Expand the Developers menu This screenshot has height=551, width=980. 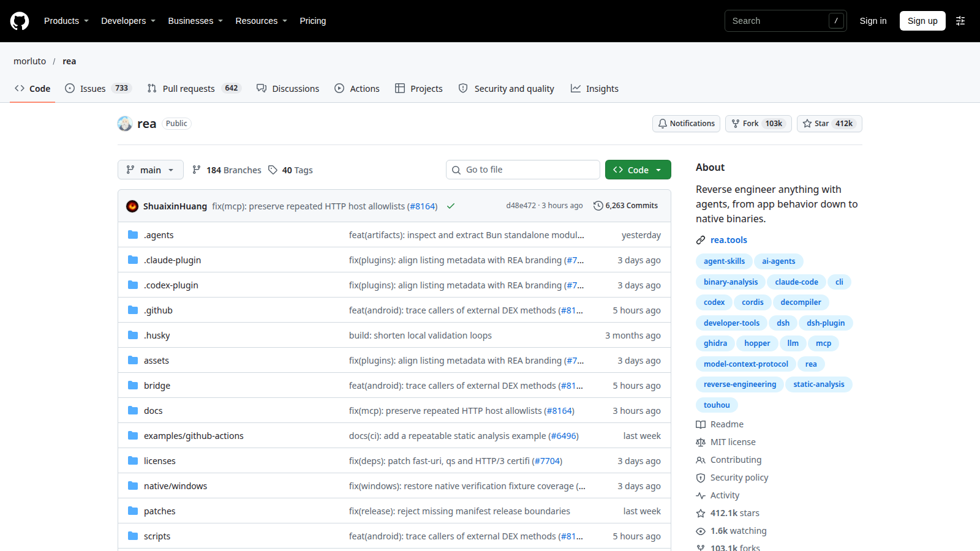pyautogui.click(x=128, y=21)
